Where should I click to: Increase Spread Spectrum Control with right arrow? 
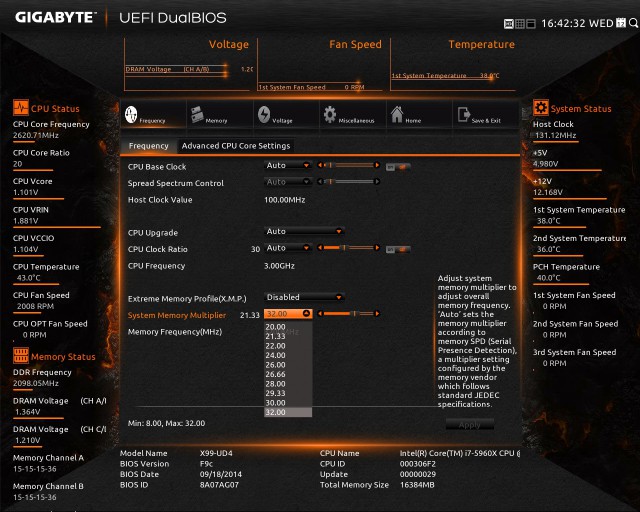click(x=377, y=182)
